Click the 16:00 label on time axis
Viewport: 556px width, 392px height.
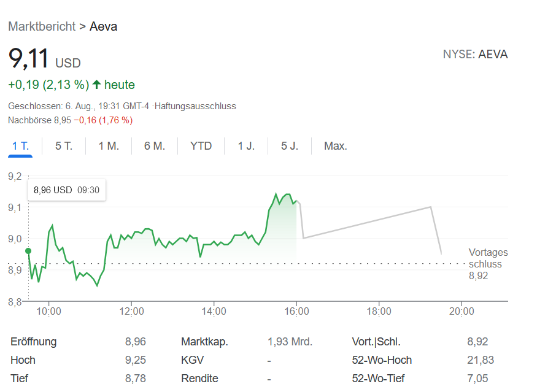296,311
